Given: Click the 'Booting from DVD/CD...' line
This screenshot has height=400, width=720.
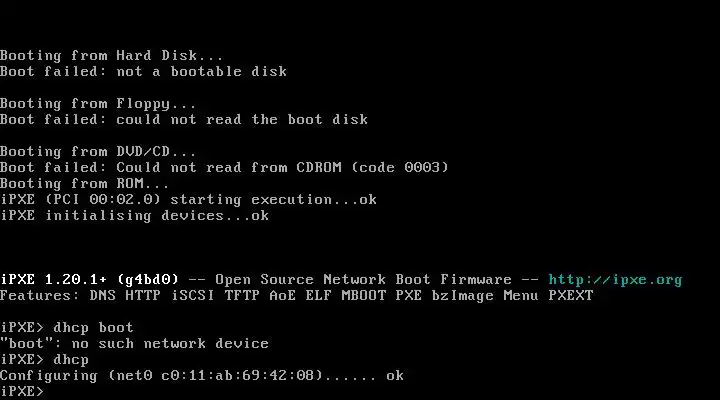Looking at the screenshot, I should 98,152.
